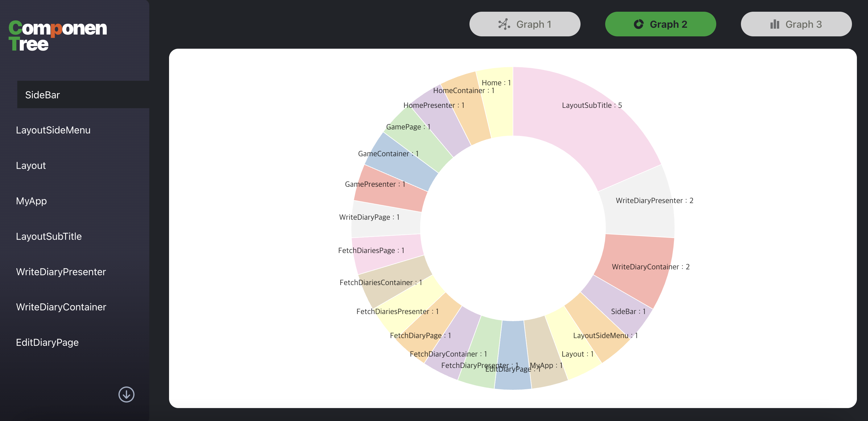Open WriteDiaryContainer sidebar entry

[x=61, y=307]
